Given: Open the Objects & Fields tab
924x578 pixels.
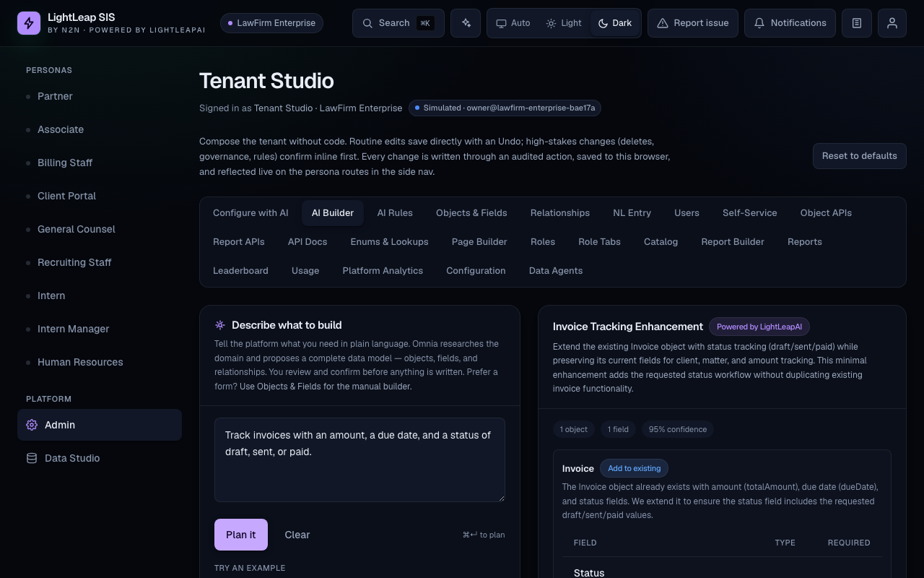Looking at the screenshot, I should point(471,213).
